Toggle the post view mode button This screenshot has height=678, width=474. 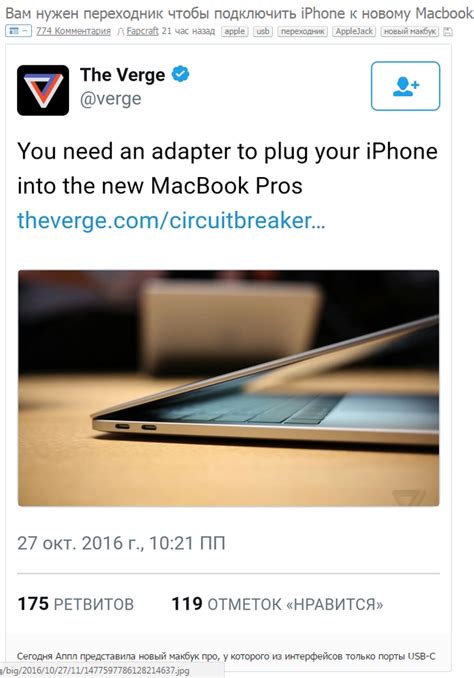tap(19, 31)
